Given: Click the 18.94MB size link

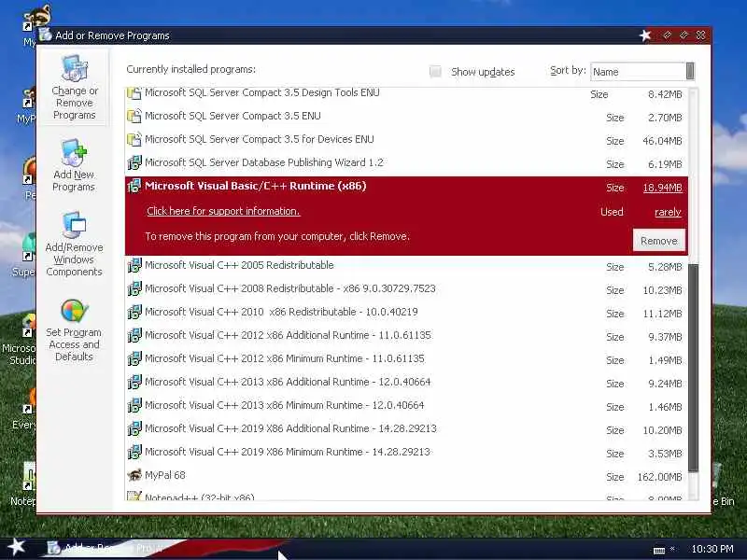Looking at the screenshot, I should click(x=662, y=188).
